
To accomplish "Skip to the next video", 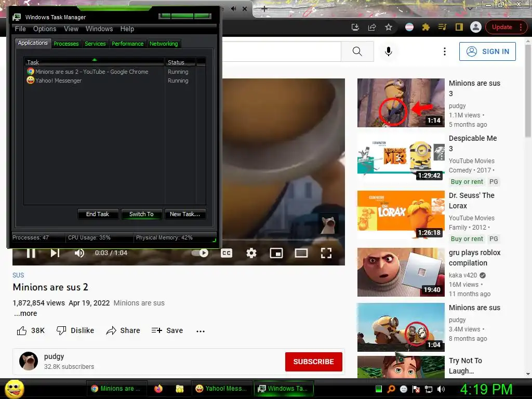I will pyautogui.click(x=55, y=253).
